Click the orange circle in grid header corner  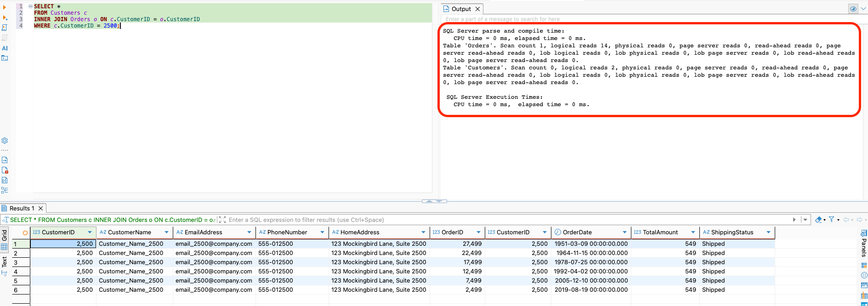tap(25, 232)
